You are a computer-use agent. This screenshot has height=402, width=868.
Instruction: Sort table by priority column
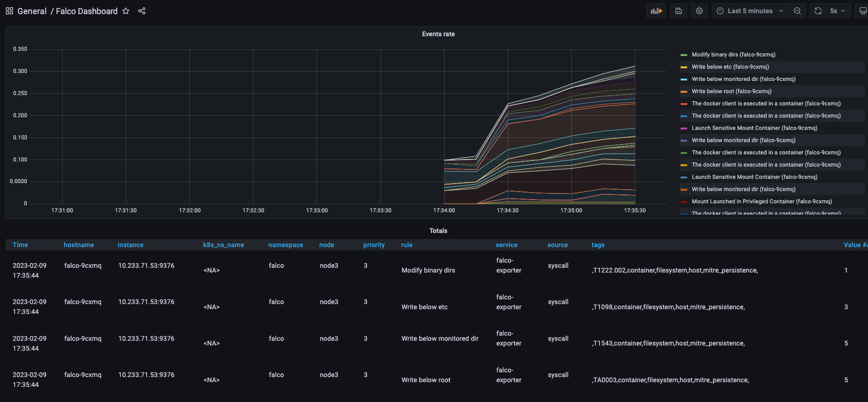374,245
